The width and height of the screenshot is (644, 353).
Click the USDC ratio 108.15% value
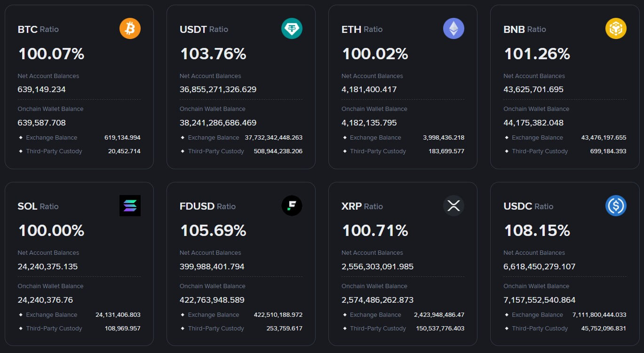[537, 231]
